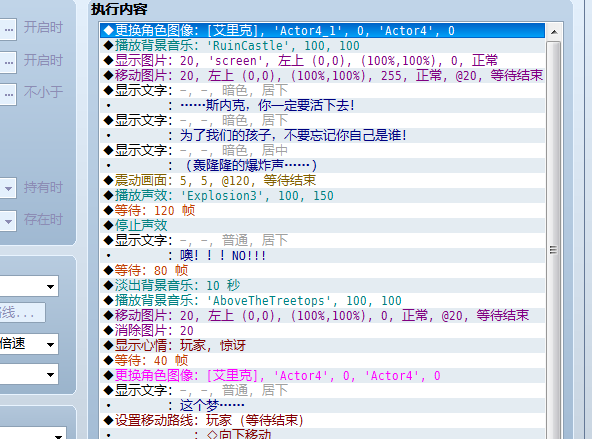
Task: Select the text line 为了我们的孩子，不要忘记你自己是谁！
Action: 322,136
